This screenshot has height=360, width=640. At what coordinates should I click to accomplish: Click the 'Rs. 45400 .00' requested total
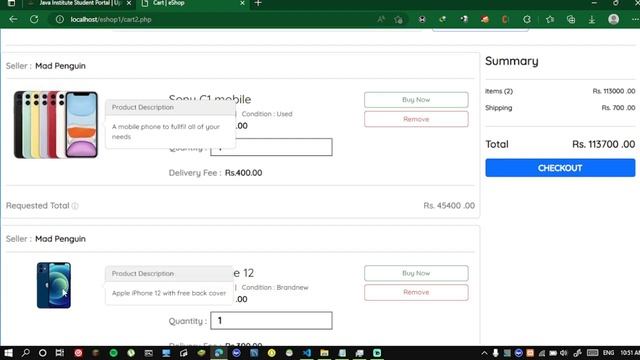[x=449, y=205]
